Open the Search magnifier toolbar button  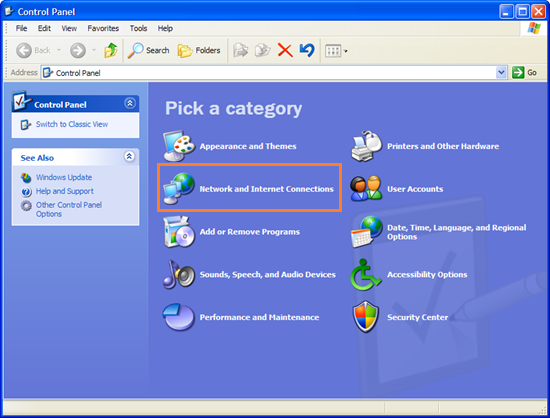(148, 50)
